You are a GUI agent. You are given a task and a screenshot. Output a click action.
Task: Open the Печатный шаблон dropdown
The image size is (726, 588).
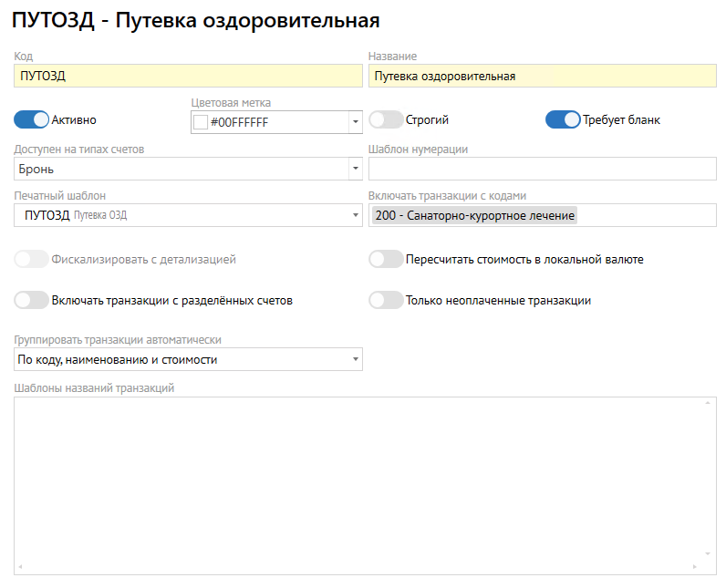pos(354,215)
